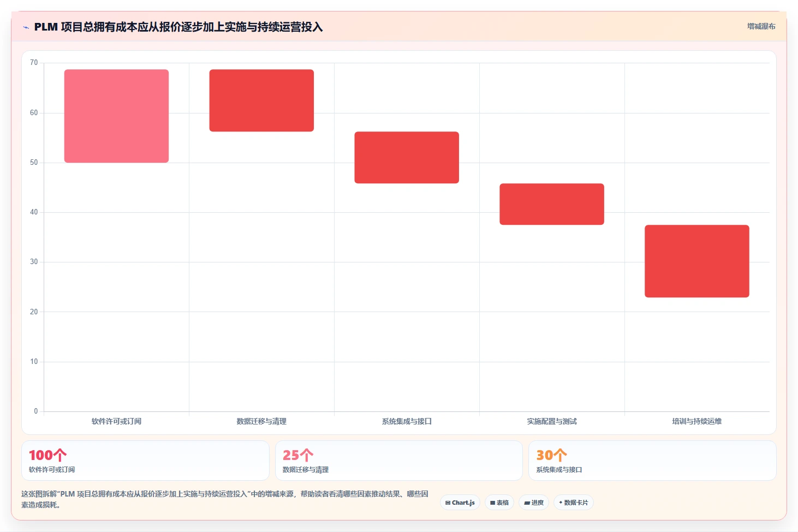Select the pink 软件许可或订阅 bar

pyautogui.click(x=116, y=116)
